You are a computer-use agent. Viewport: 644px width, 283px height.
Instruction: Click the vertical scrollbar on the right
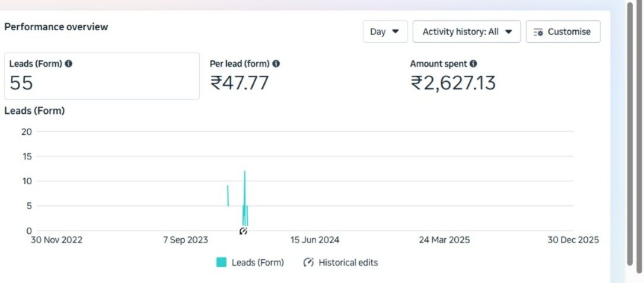(630, 136)
